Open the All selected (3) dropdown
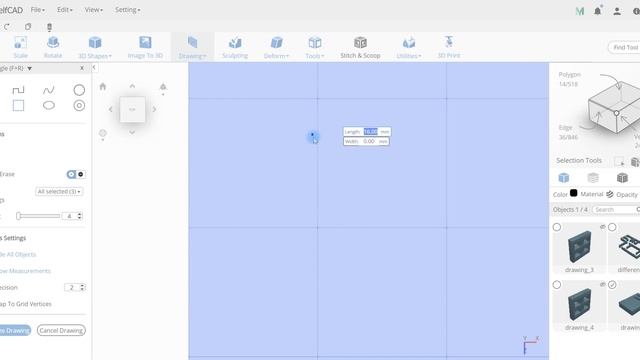The width and height of the screenshot is (640, 360). [59, 191]
